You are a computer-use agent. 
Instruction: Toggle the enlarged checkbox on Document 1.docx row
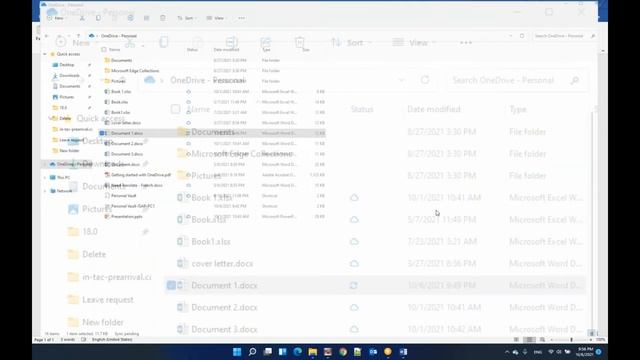(171, 285)
